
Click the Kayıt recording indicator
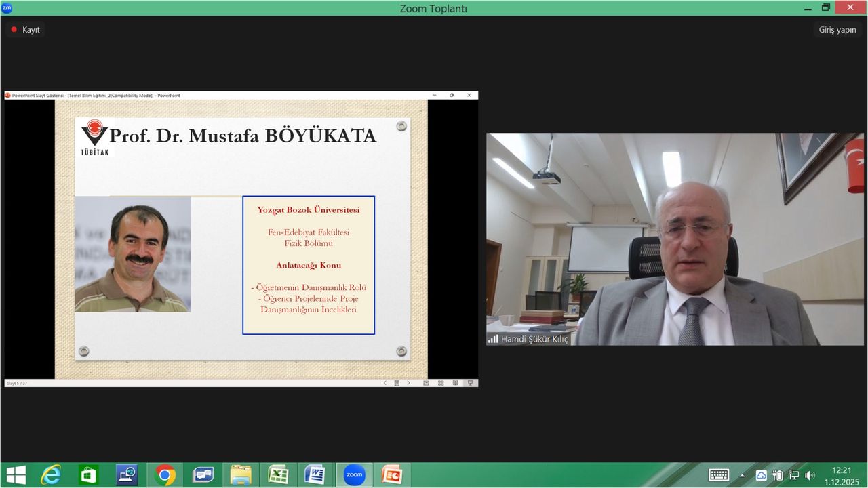(x=25, y=30)
